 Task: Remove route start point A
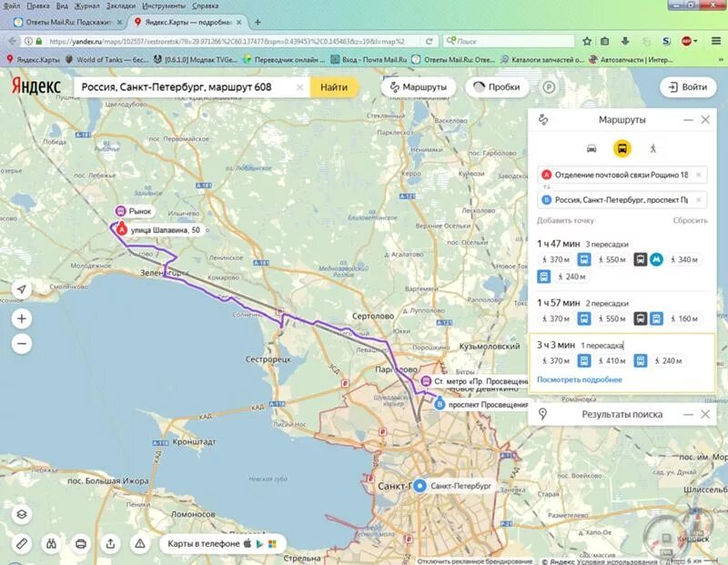(x=698, y=175)
